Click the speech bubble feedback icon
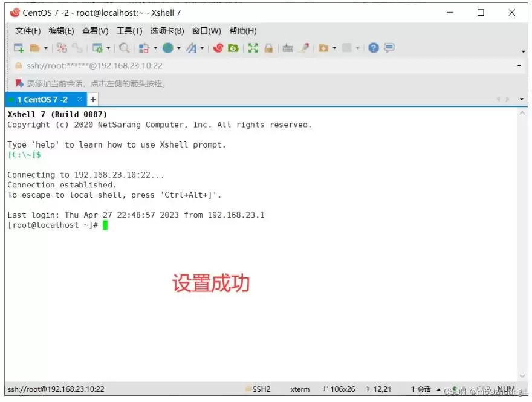Viewport: 532px width, 402px height. [x=389, y=48]
